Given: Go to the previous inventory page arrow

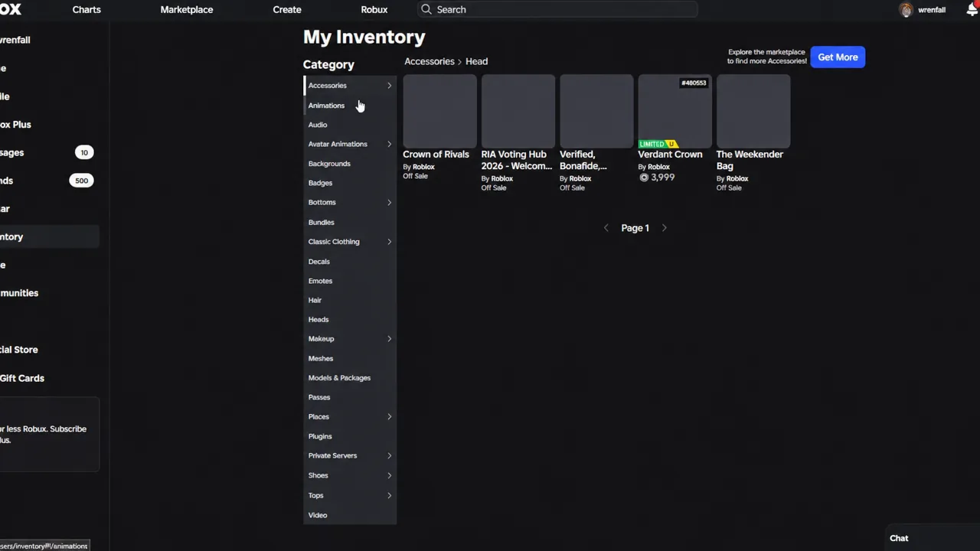Looking at the screenshot, I should click(606, 228).
